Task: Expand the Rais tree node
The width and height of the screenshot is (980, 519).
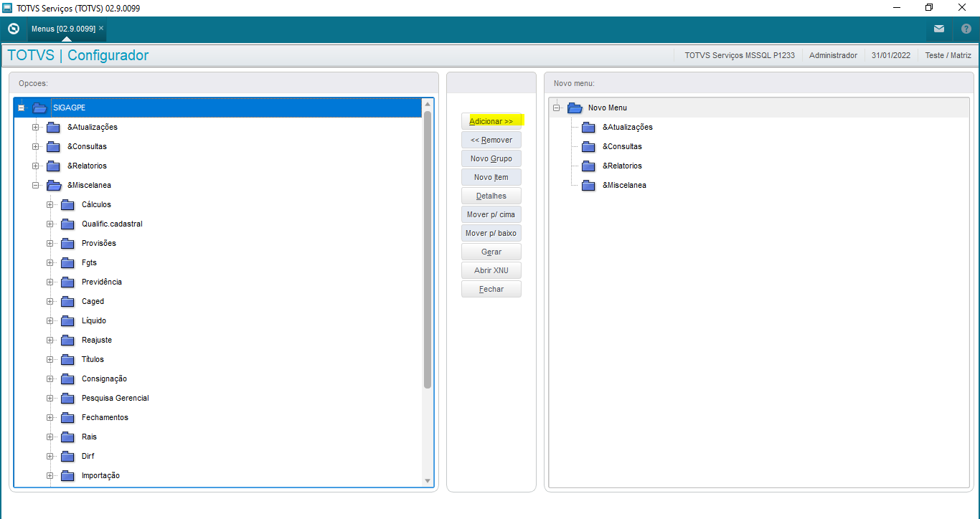Action: coord(50,437)
